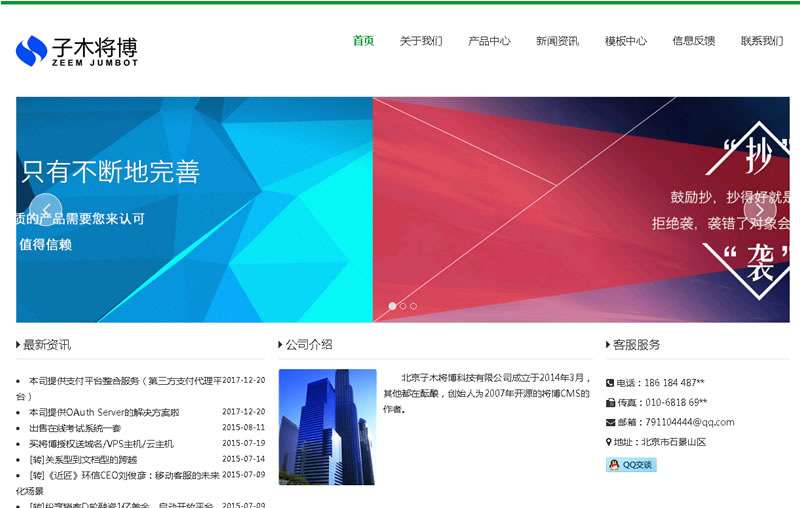
Task: Expand the 最新资讯 section arrow
Action: 18,345
